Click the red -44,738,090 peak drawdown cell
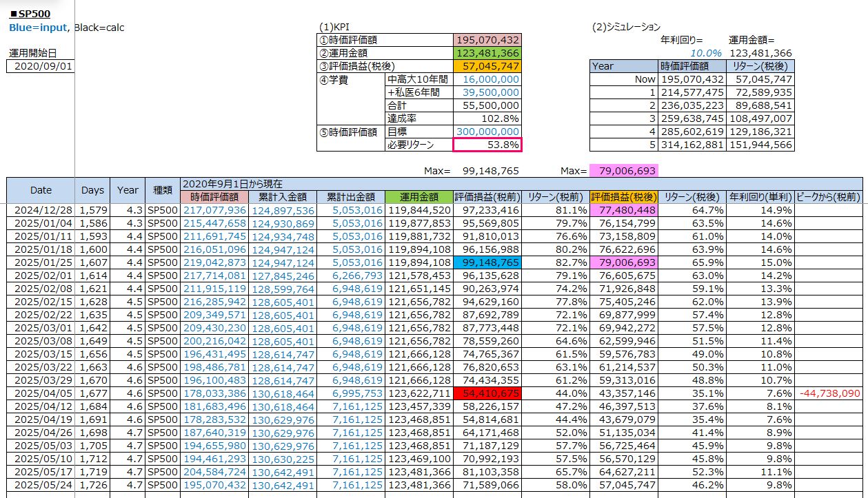Image resolution: width=868 pixels, height=498 pixels. [829, 393]
